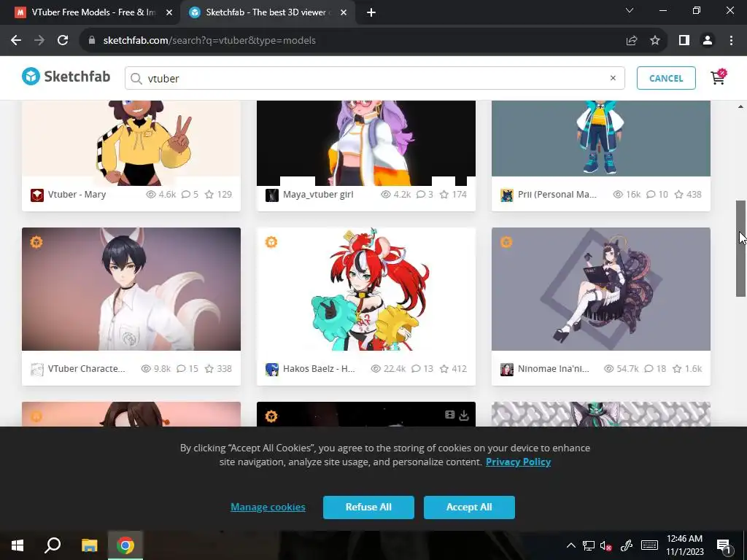Click the Ninomae Ina'nis title link
Image resolution: width=747 pixels, height=560 pixels.
553,368
